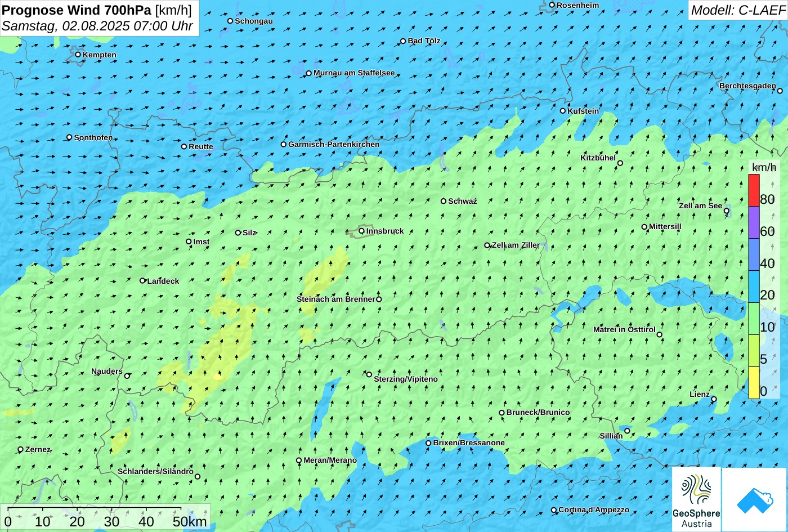Click the Mittersill location dot

tap(644, 227)
